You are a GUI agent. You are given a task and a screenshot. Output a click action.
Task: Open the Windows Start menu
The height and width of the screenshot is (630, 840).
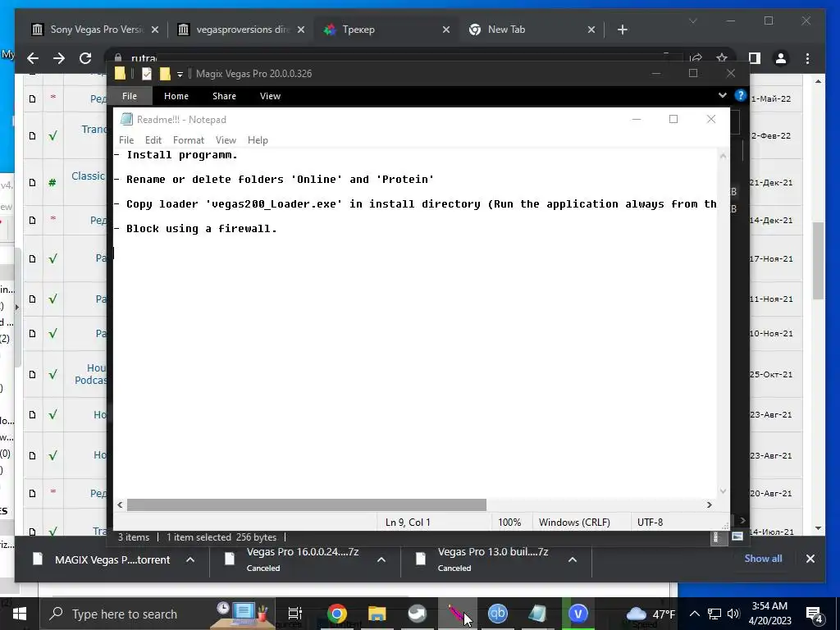(20, 614)
